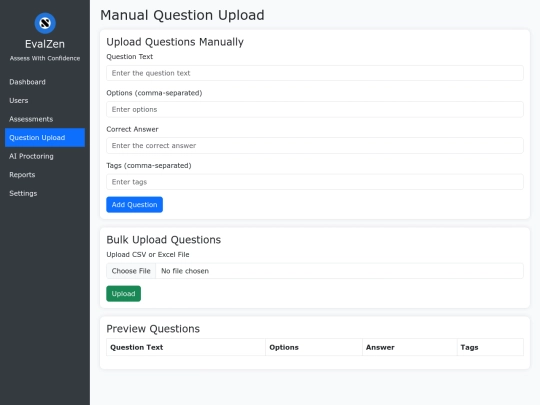
Task: Click the 'Correct Answer' label
Action: tap(132, 129)
